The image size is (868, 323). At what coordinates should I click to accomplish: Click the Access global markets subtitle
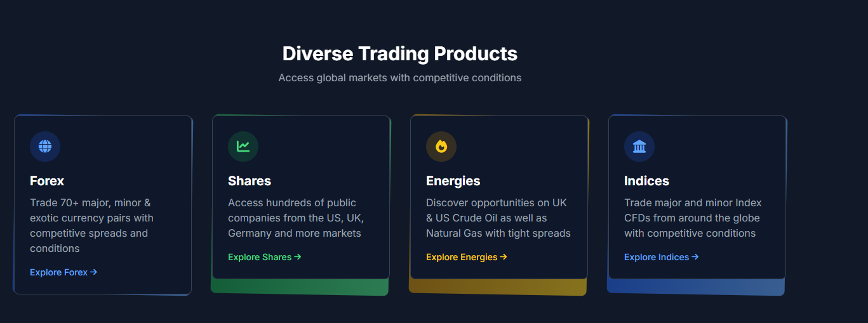tap(400, 78)
